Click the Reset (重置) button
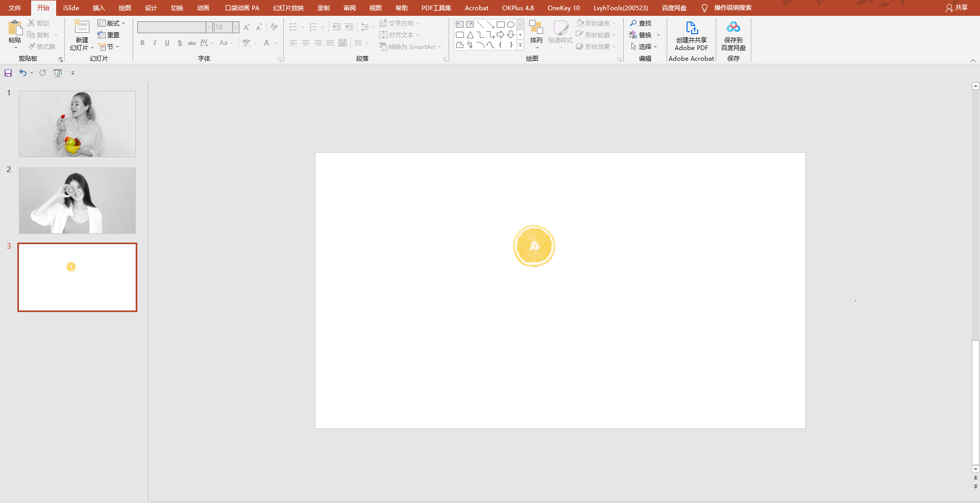Screen dimensions: 980x503 click(109, 35)
